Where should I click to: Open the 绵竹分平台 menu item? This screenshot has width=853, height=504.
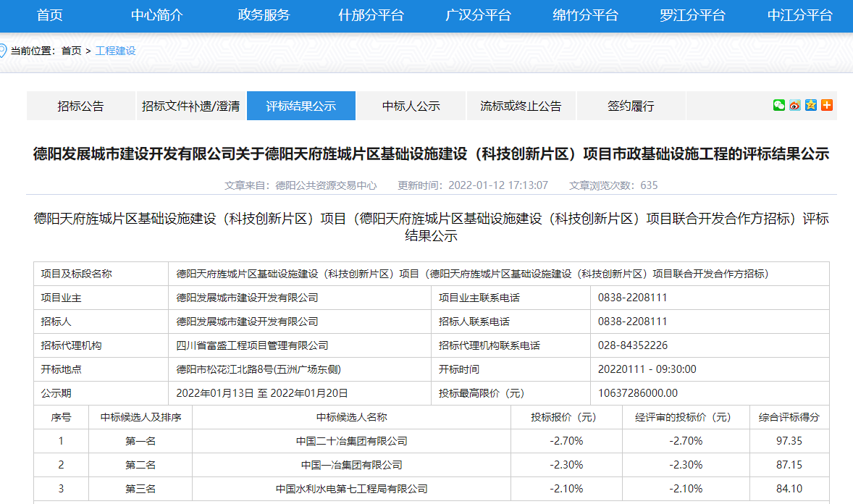[585, 15]
